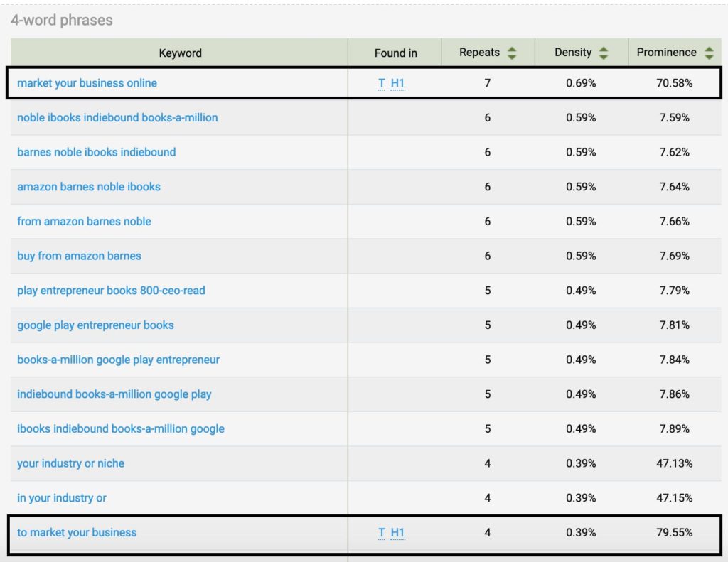728x562 pixels.
Task: Open 'barnes noble ibooks indiebound' keyword
Action: [x=97, y=152]
